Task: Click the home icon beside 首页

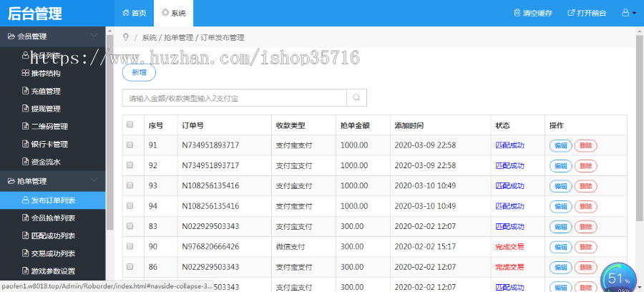Action: coord(126,13)
